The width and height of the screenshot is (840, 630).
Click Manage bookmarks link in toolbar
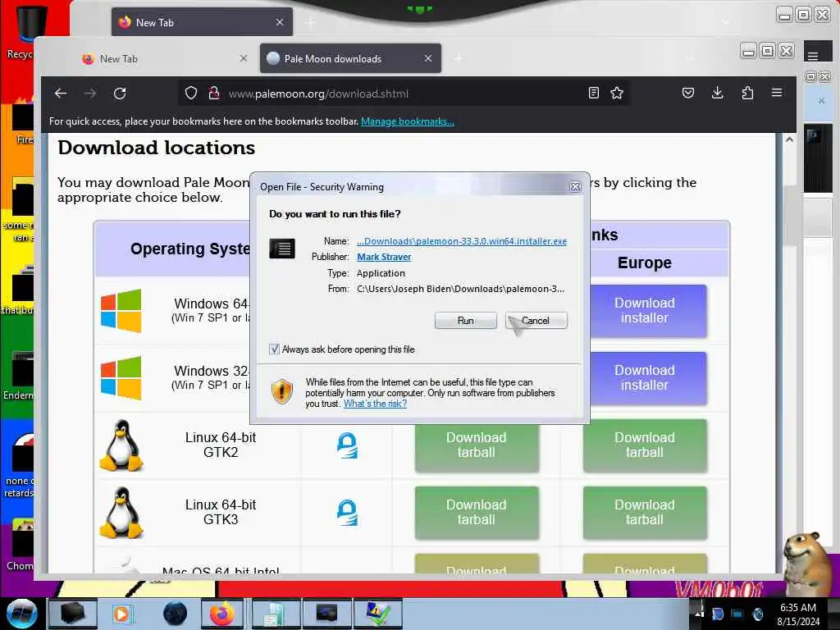point(408,121)
